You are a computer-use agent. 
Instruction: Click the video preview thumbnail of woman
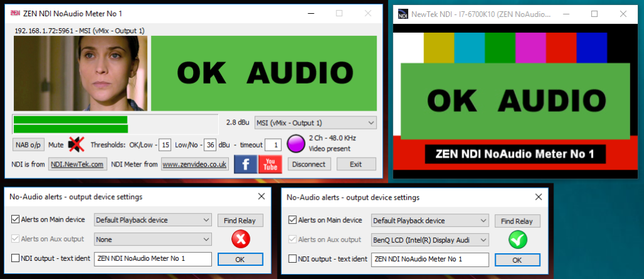point(80,74)
